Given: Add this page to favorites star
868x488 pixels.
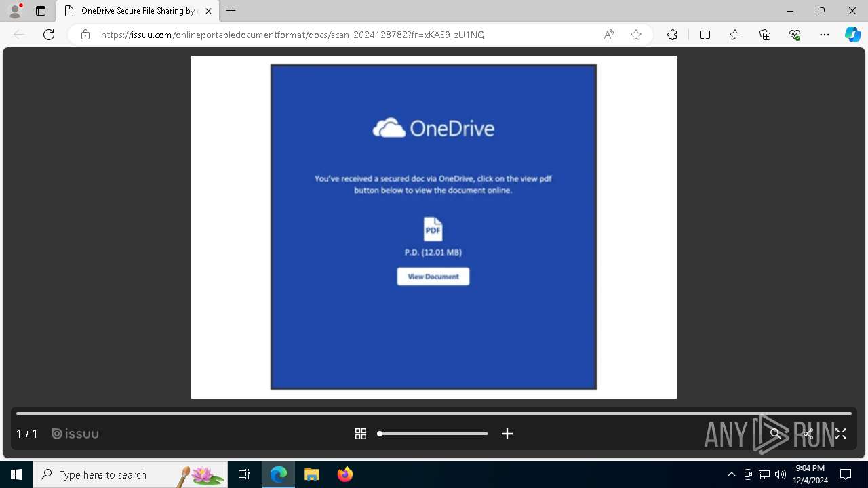Looking at the screenshot, I should (636, 35).
